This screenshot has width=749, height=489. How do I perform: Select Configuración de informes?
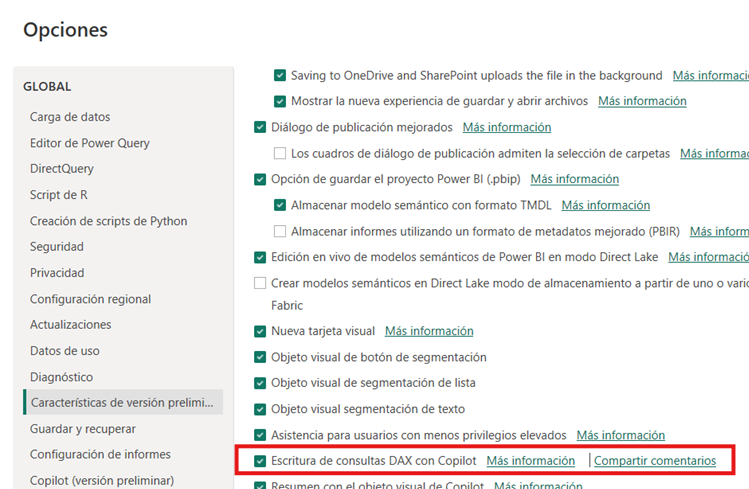[x=100, y=454]
